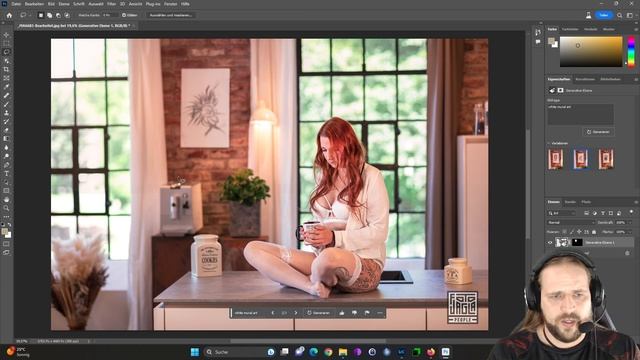Open the Datei menu
640x360 pixels.
[16, 4]
